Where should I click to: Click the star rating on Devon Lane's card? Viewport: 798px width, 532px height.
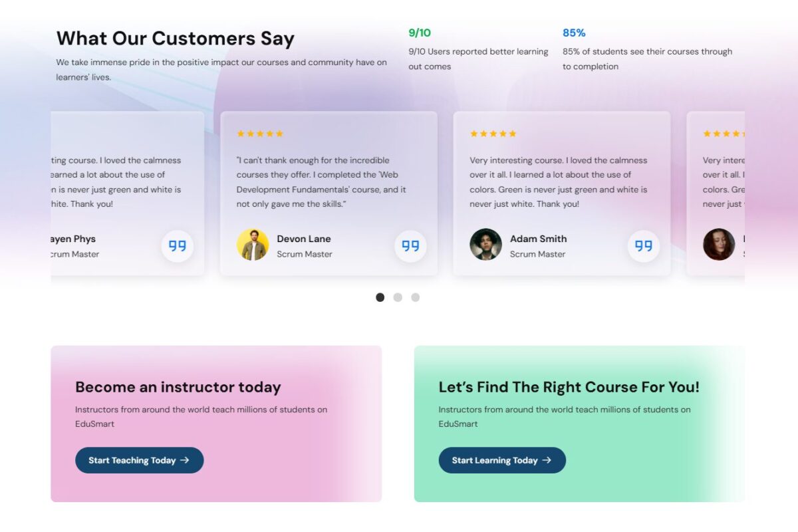tap(260, 134)
